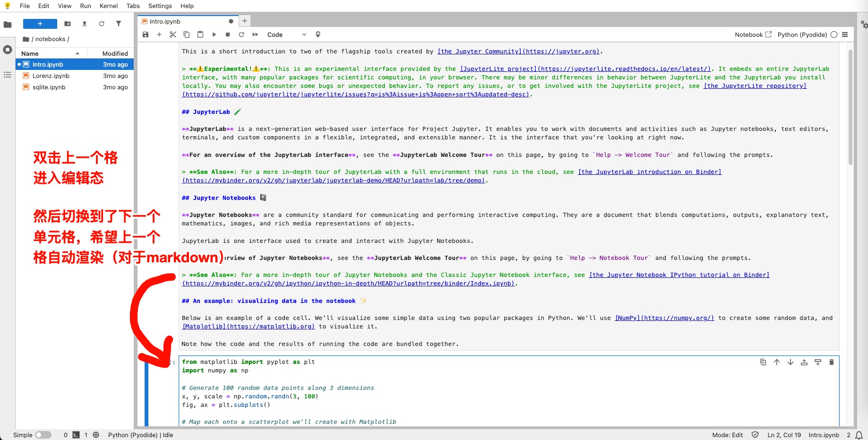This screenshot has height=440, width=868.
Task: Duplicate the active cell
Action: [x=763, y=362]
